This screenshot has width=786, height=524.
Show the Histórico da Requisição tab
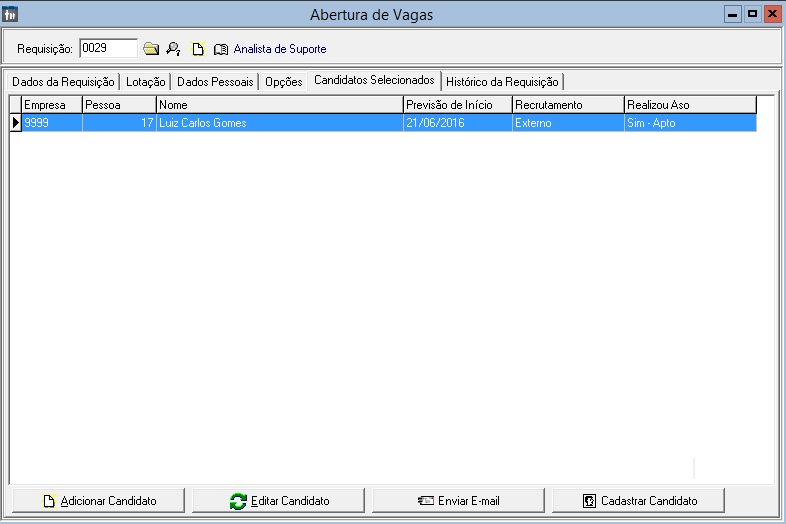pyautogui.click(x=502, y=82)
